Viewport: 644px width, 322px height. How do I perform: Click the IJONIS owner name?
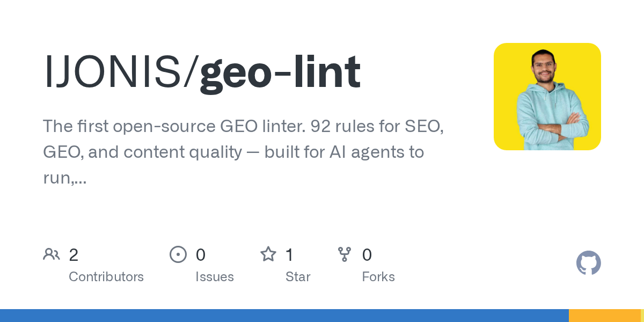point(114,72)
